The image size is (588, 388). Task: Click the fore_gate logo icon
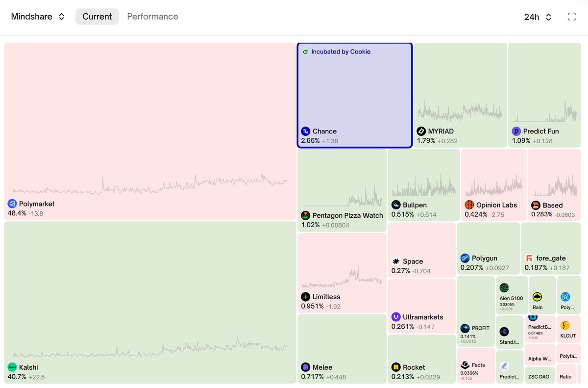[529, 258]
